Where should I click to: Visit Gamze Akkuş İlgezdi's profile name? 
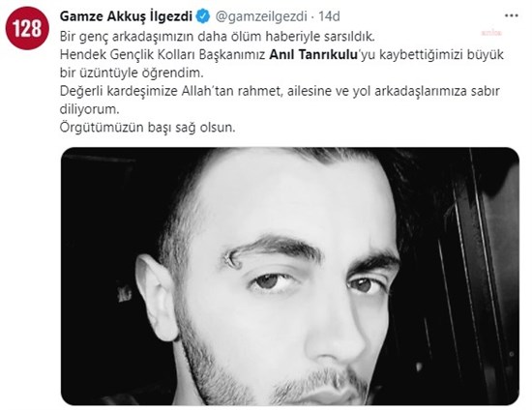[126, 16]
